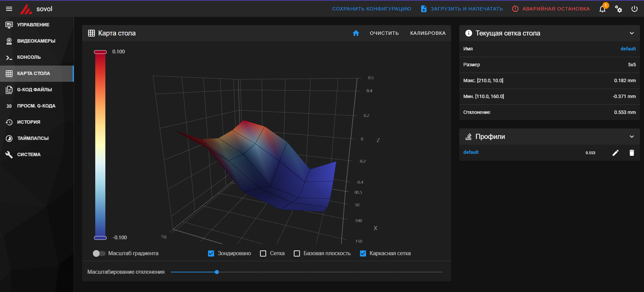Viewport: 644px width, 292px height.
Task: Click the Sovol logo icon
Action: (26, 9)
